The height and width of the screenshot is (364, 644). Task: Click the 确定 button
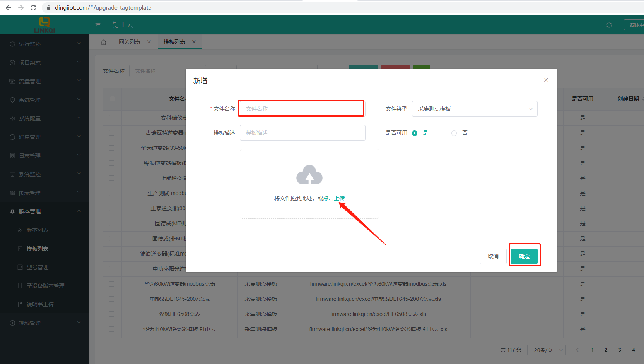click(x=524, y=256)
